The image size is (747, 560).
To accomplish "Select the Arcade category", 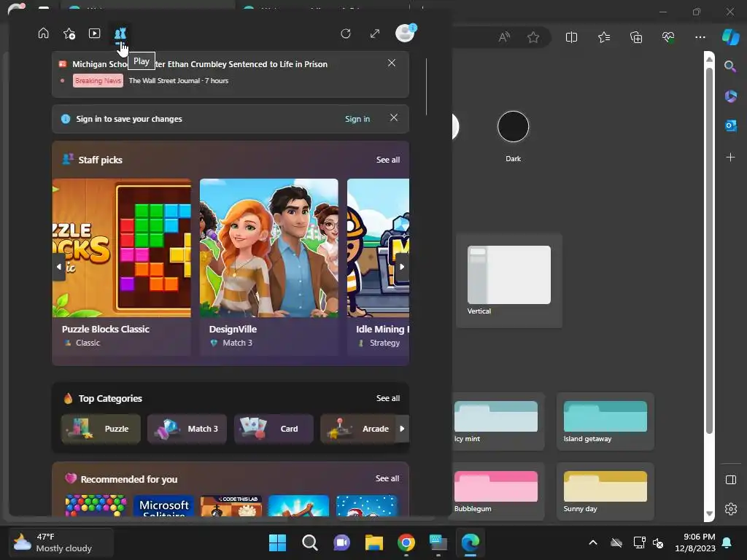I will [x=358, y=429].
